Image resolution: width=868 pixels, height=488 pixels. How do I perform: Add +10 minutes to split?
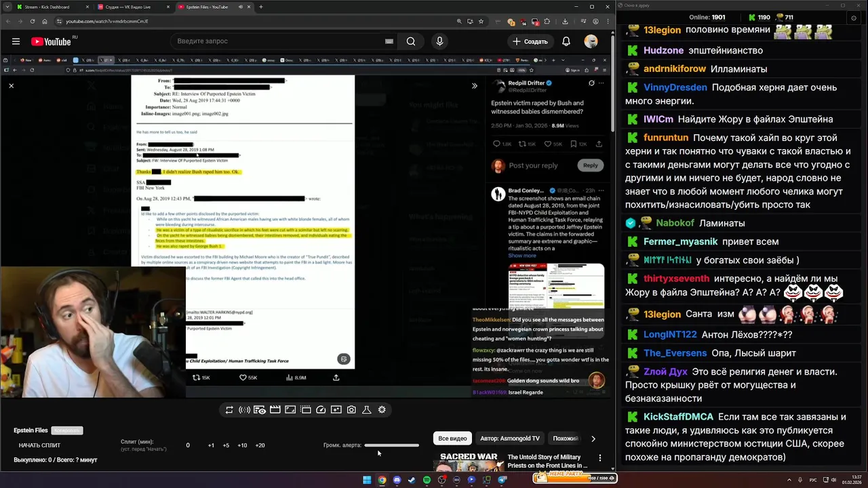pos(242,445)
